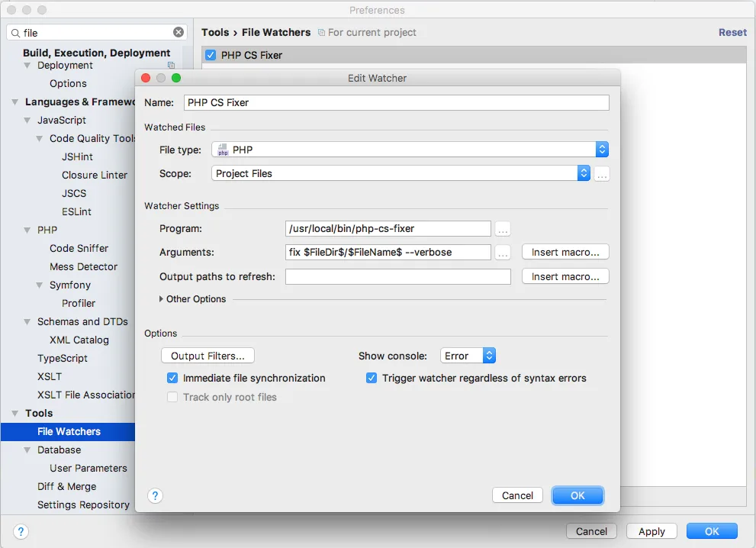
Task: Open Profiler under Symfony
Action: point(78,304)
